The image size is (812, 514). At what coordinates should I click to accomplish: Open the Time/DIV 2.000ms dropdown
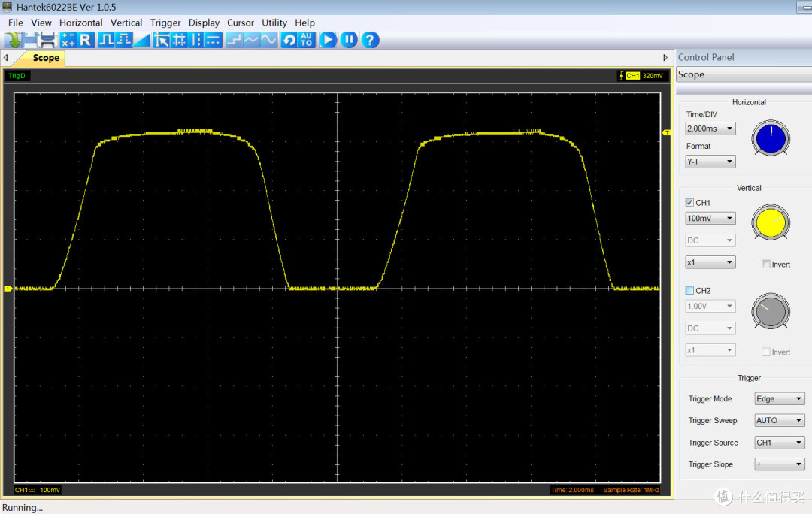pos(710,128)
